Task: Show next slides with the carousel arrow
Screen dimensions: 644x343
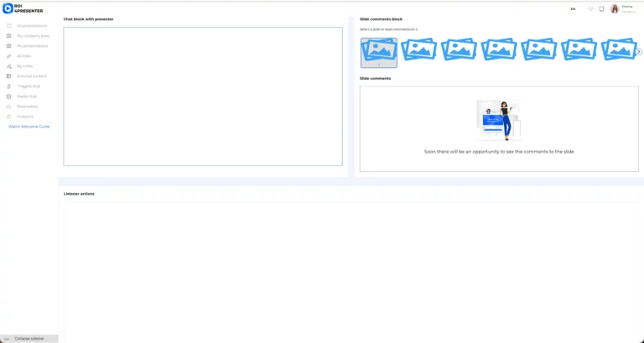Action: coord(639,52)
